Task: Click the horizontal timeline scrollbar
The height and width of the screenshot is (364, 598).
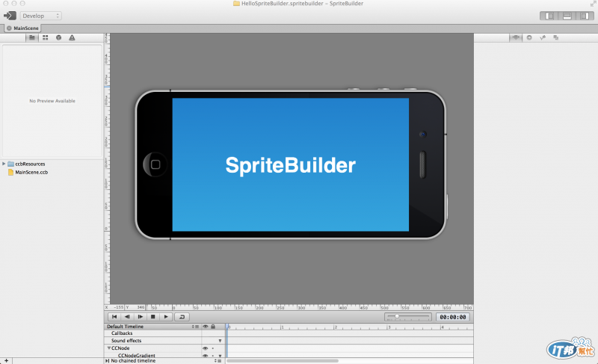Action: [283, 360]
